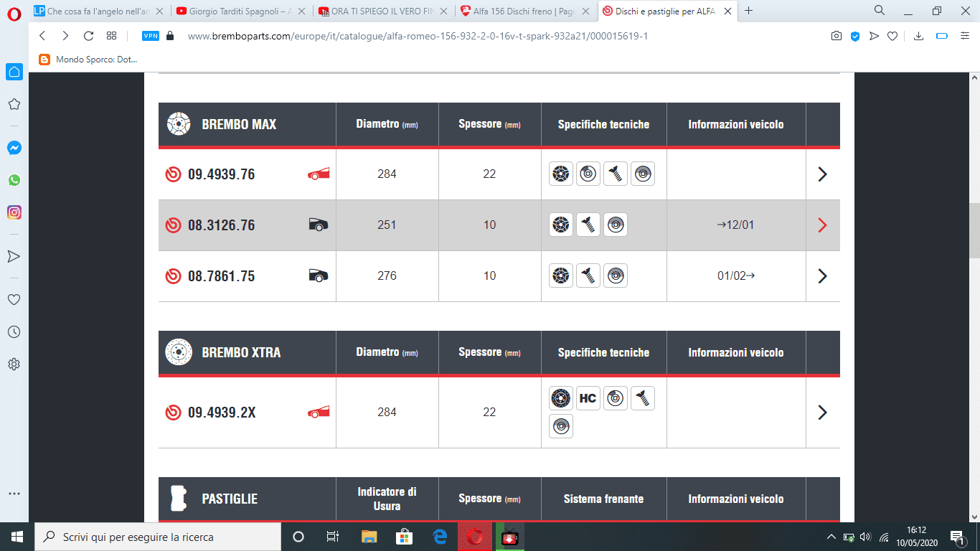This screenshot has height=551, width=980.
Task: Click the rear-axle car icon for 08.3126.76
Action: coord(318,225)
